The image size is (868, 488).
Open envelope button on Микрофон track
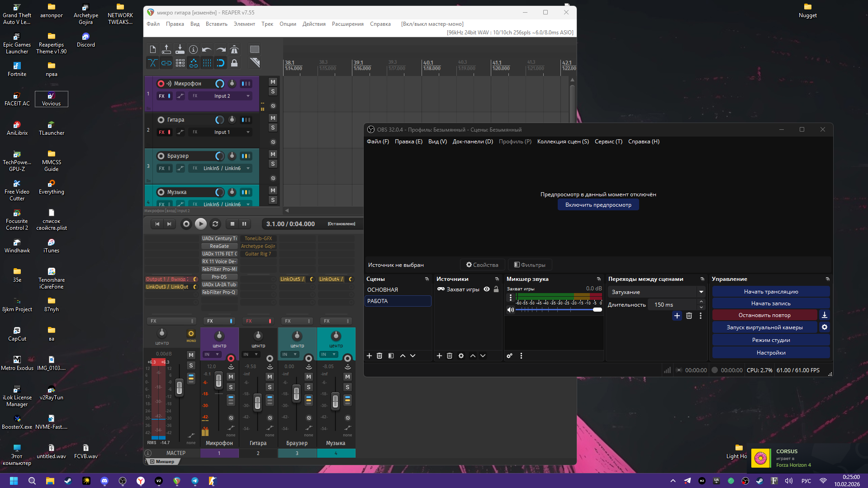(x=180, y=96)
